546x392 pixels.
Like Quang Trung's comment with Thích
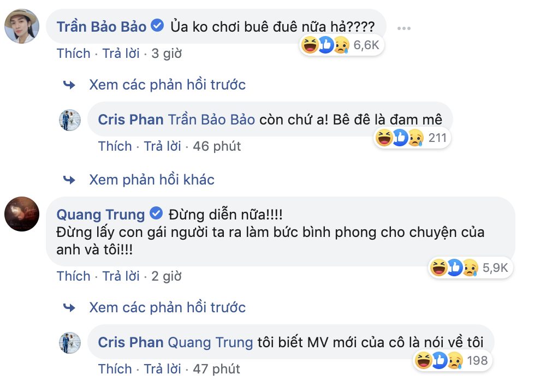[x=73, y=276]
